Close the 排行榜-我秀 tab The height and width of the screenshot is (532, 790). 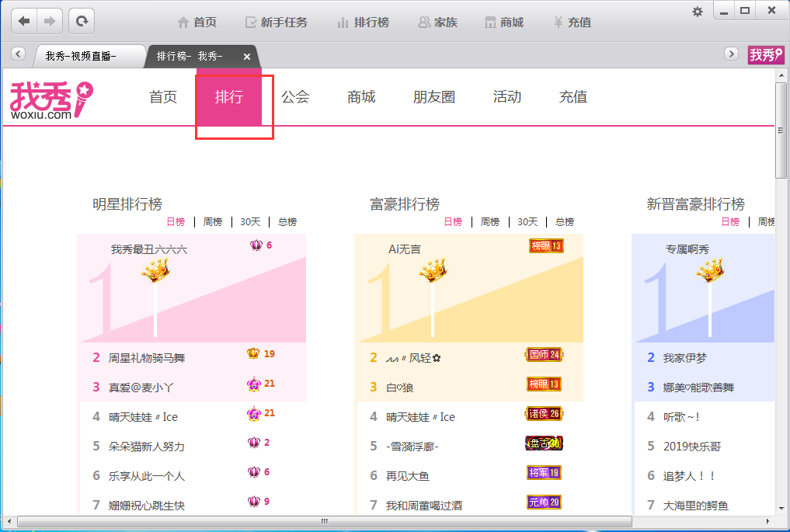click(247, 57)
